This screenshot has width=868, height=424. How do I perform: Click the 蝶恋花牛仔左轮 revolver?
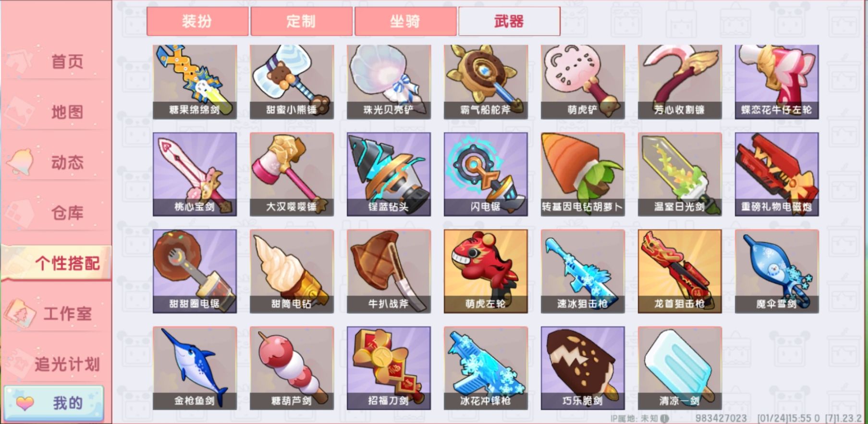777,82
